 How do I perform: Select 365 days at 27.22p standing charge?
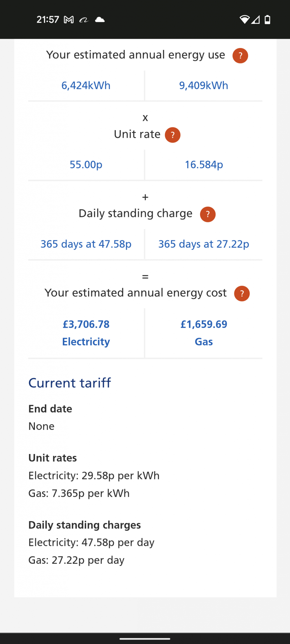click(x=204, y=244)
